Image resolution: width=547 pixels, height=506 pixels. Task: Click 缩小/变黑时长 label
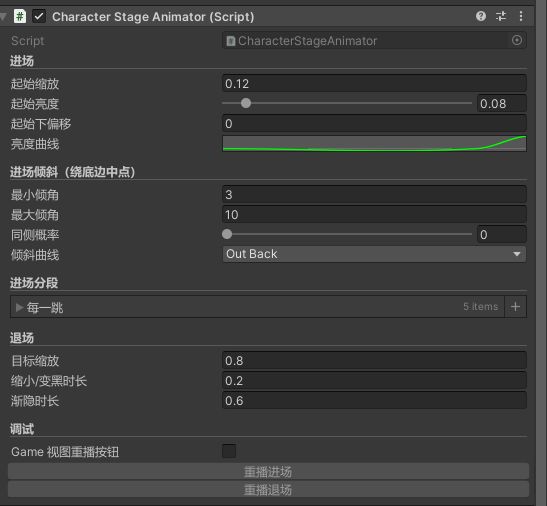click(x=49, y=381)
